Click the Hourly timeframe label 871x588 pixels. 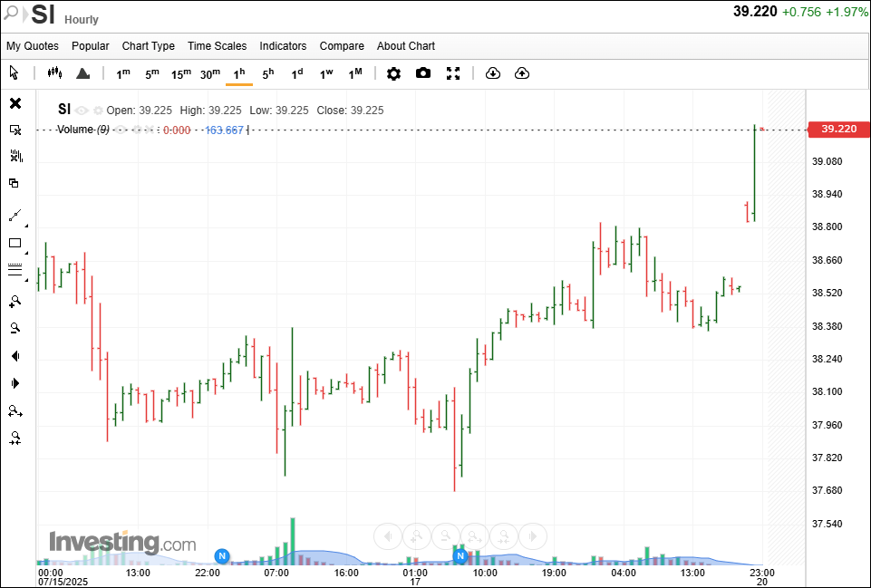81,19
